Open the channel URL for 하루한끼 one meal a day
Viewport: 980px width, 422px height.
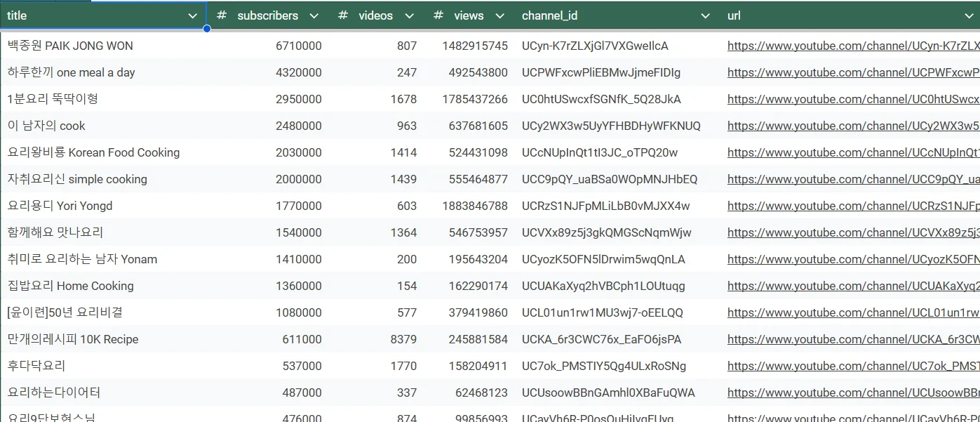coord(853,72)
